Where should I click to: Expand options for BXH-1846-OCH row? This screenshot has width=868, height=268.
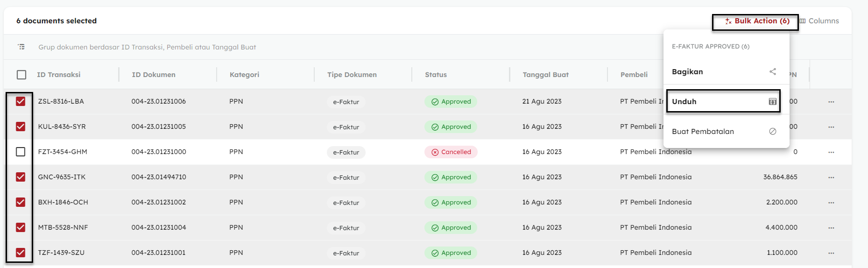[x=831, y=203]
